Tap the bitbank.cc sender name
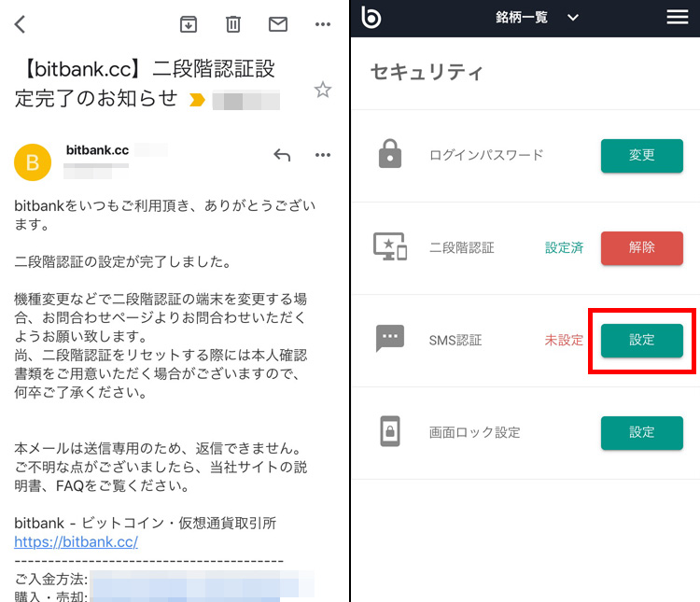 pos(97,150)
